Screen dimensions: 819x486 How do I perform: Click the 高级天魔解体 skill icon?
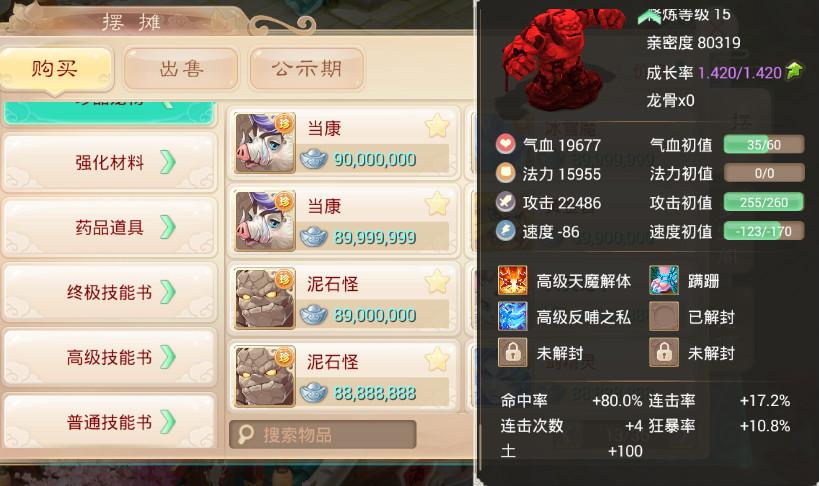[x=512, y=280]
